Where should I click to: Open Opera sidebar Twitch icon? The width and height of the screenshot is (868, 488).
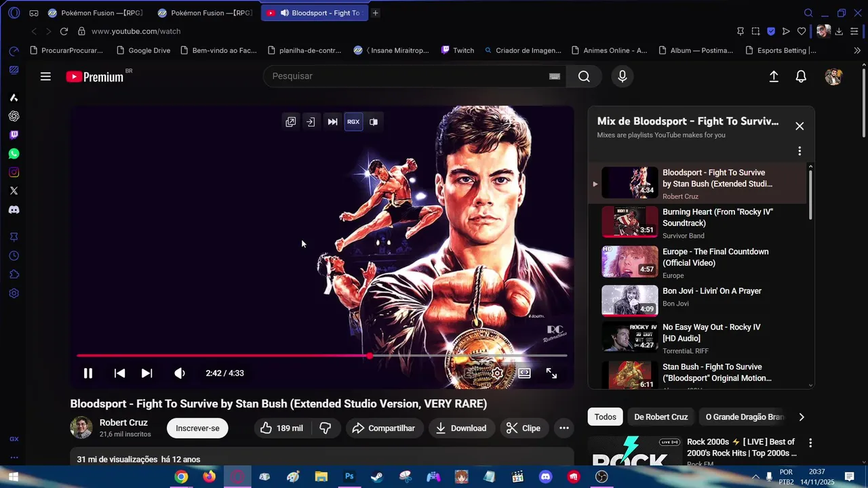[x=14, y=135]
